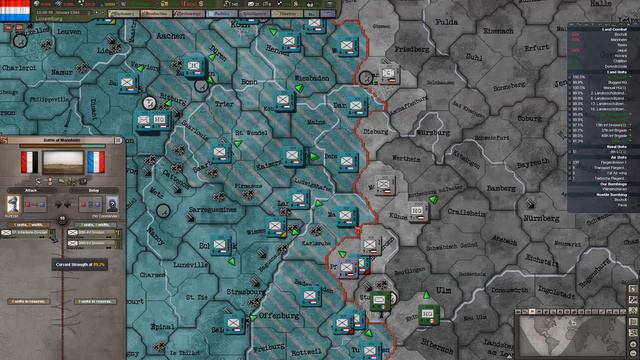
Task: Select the grey HQ counter near Künzelsau
Action: 418,212
